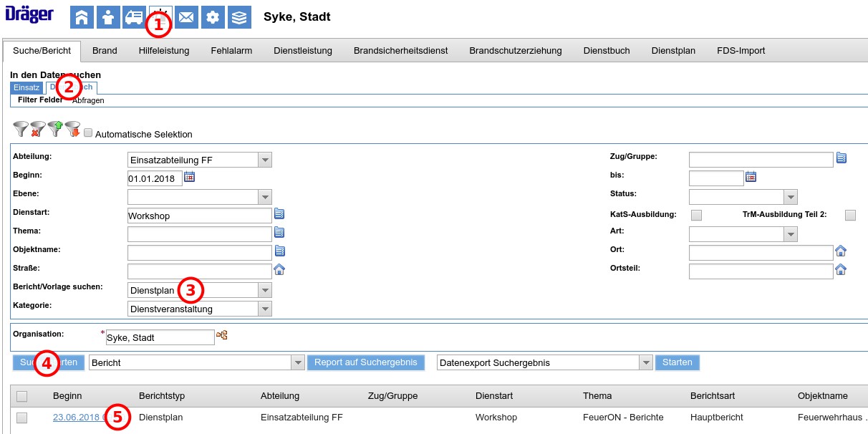Screen dimensions: 868x434
Task: Open the Dienstplan tab
Action: click(x=673, y=51)
